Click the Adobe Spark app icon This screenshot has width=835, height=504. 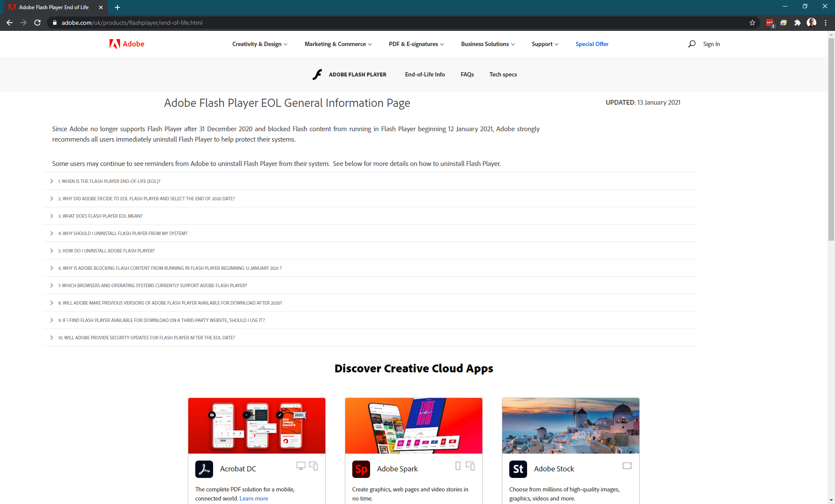(x=360, y=468)
